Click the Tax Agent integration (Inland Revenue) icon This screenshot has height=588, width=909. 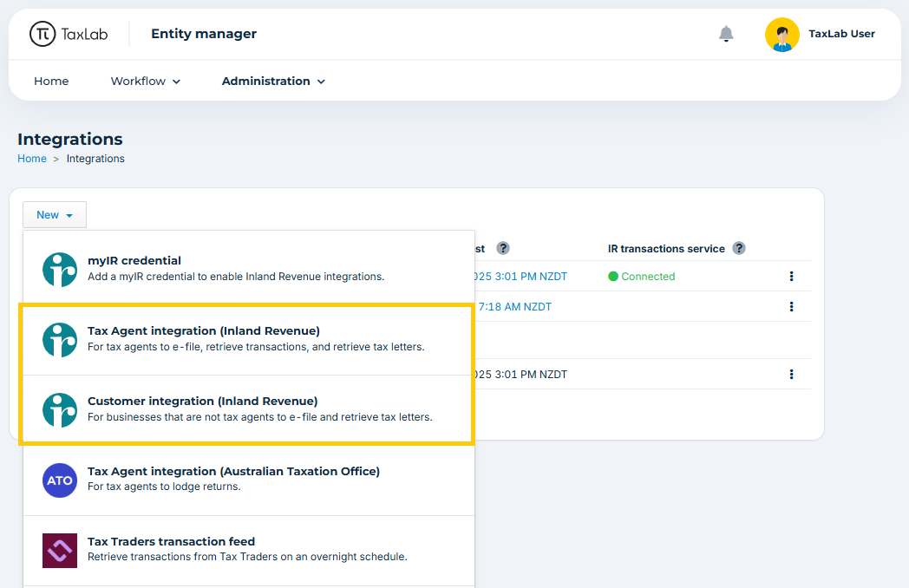click(x=60, y=340)
